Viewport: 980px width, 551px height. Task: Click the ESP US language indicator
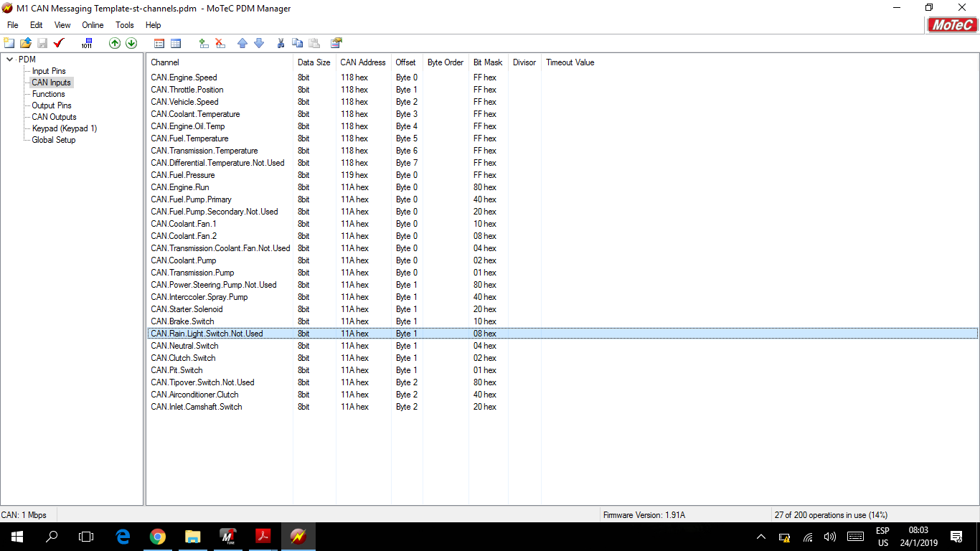[x=883, y=537]
